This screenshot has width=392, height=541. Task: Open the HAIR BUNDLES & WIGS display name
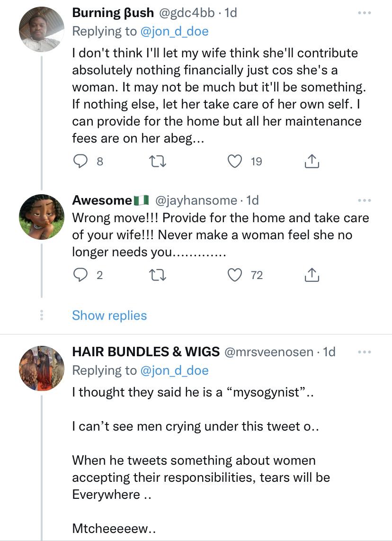pos(146,352)
